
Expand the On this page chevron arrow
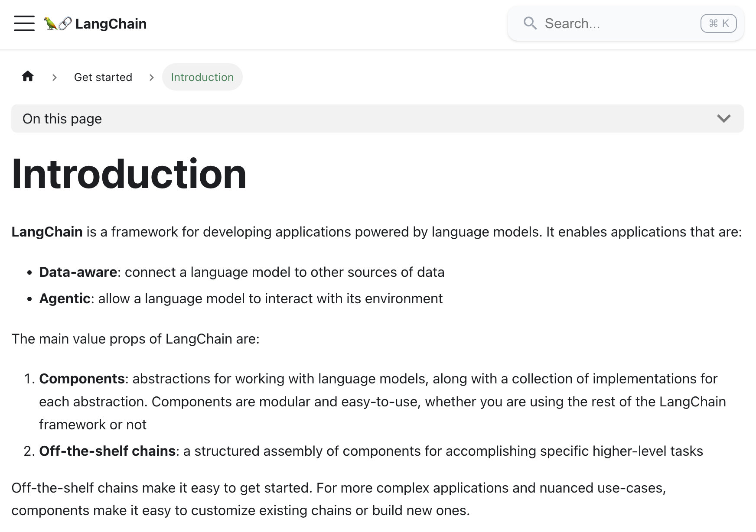click(x=723, y=119)
